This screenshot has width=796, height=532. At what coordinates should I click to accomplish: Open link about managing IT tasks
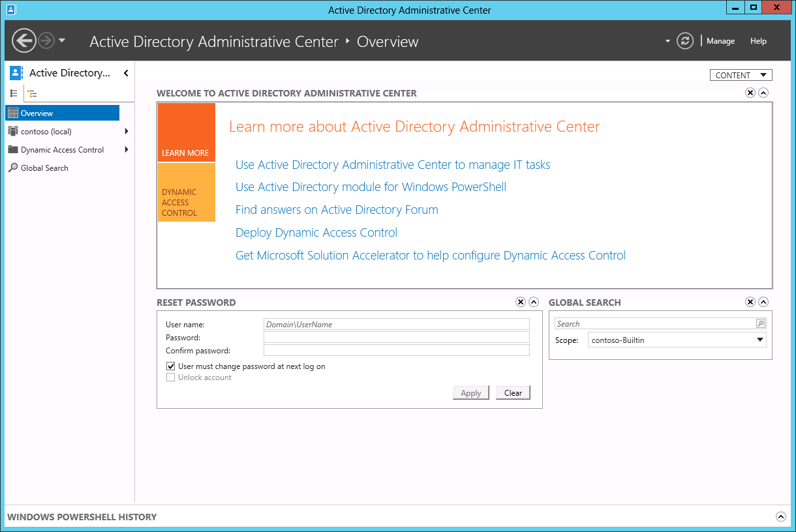(393, 165)
